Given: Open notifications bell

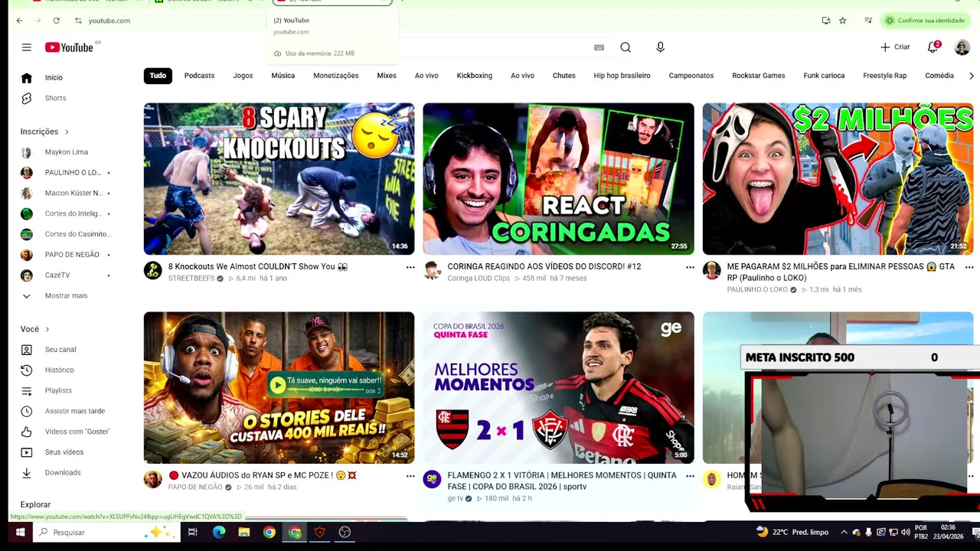Looking at the screenshot, I should point(933,47).
